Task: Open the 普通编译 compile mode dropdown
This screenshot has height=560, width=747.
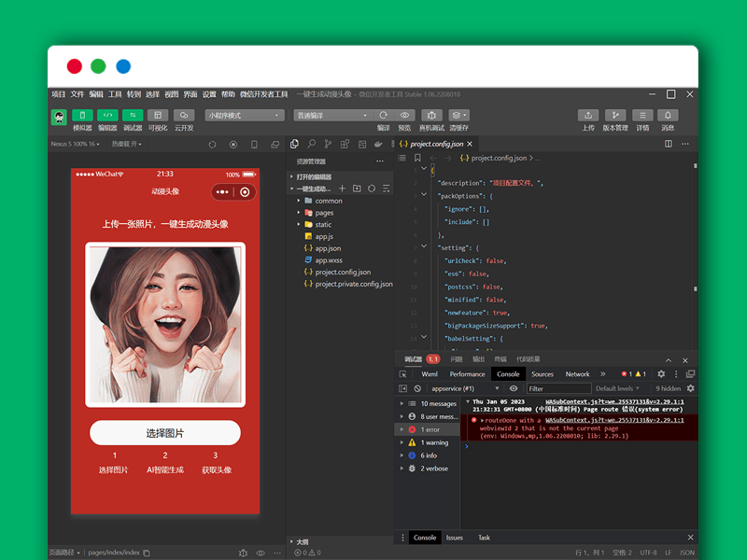Action: click(332, 116)
